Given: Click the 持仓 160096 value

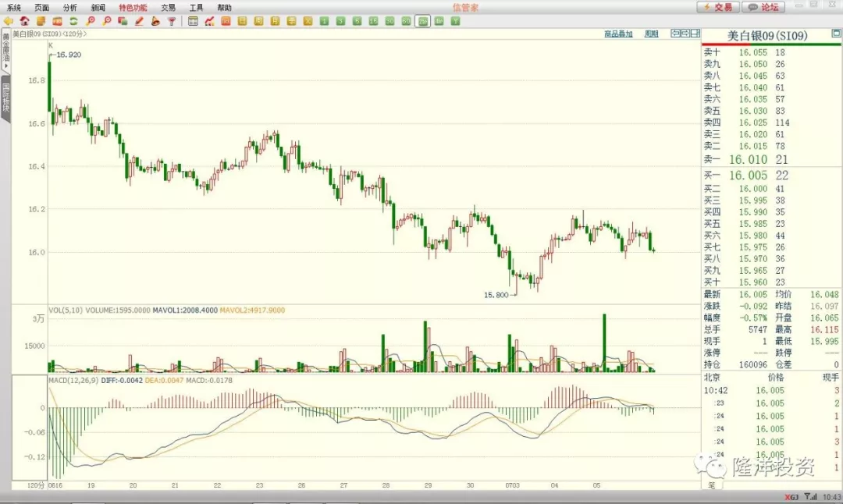Looking at the screenshot, I should (752, 364).
